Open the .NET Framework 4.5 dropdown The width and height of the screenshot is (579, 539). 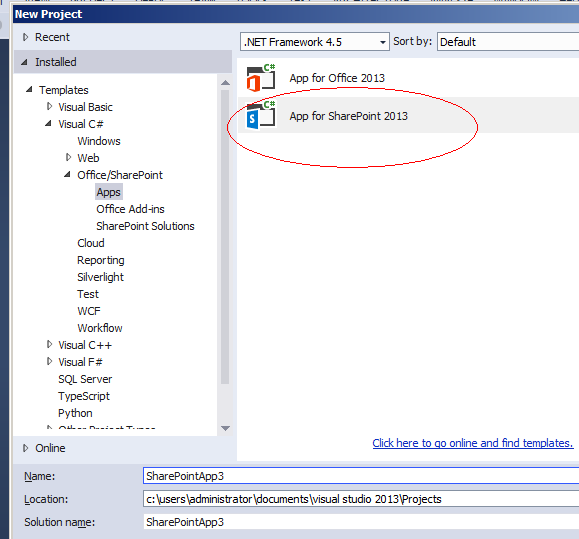click(x=315, y=42)
